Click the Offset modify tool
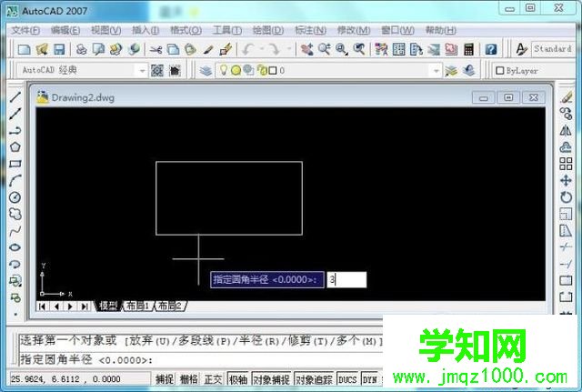The width and height of the screenshot is (582, 392). [566, 147]
